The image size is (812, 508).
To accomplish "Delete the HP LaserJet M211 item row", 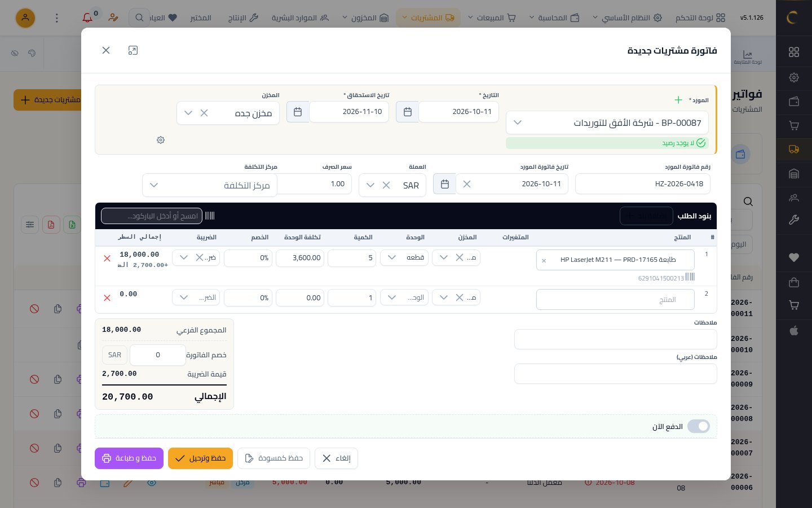I will click(107, 259).
